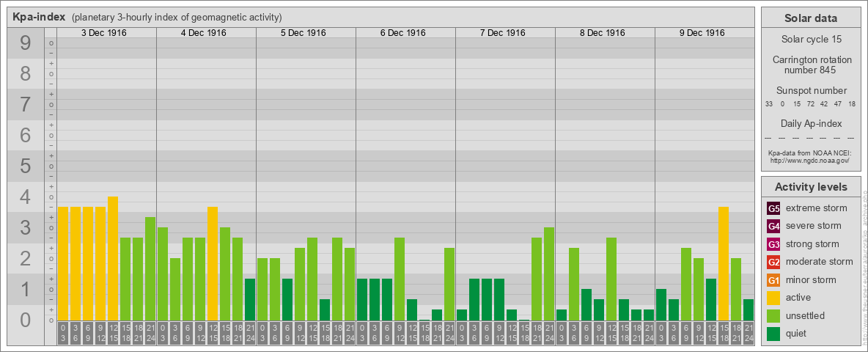The width and height of the screenshot is (868, 352).
Task: Select the 3-6 bar on 8 Dec 1916
Action: (x=573, y=284)
